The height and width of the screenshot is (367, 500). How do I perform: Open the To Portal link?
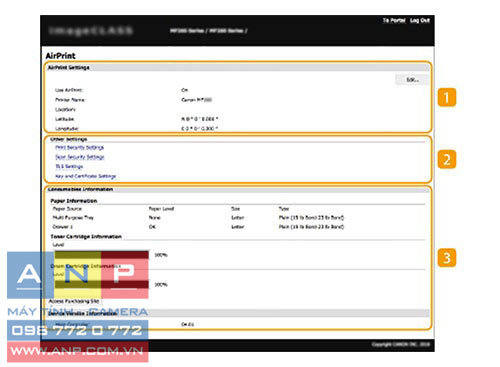(394, 20)
